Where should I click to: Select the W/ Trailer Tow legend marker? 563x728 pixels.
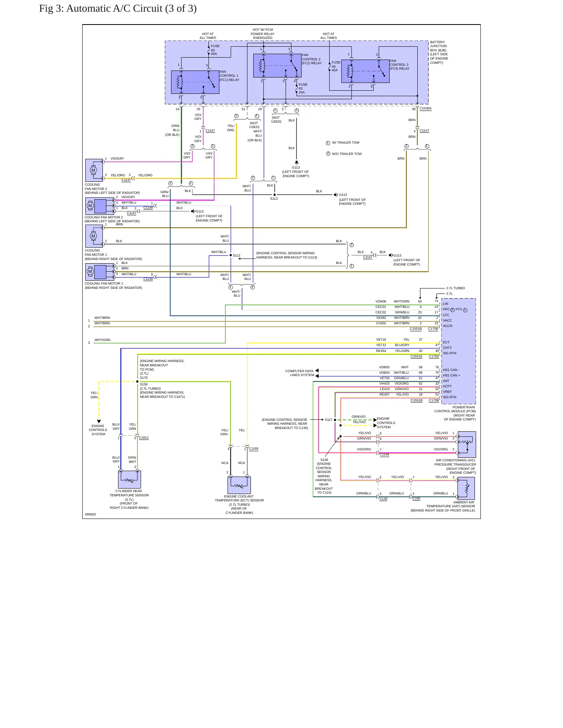click(x=342, y=143)
